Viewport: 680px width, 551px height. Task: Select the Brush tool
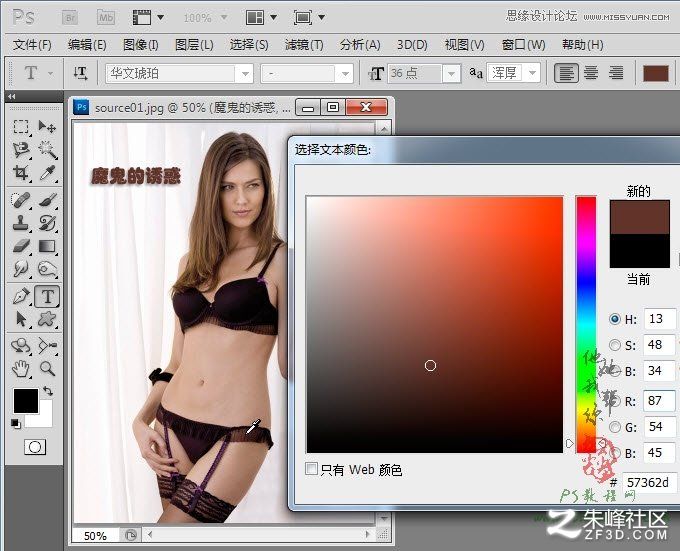point(47,200)
